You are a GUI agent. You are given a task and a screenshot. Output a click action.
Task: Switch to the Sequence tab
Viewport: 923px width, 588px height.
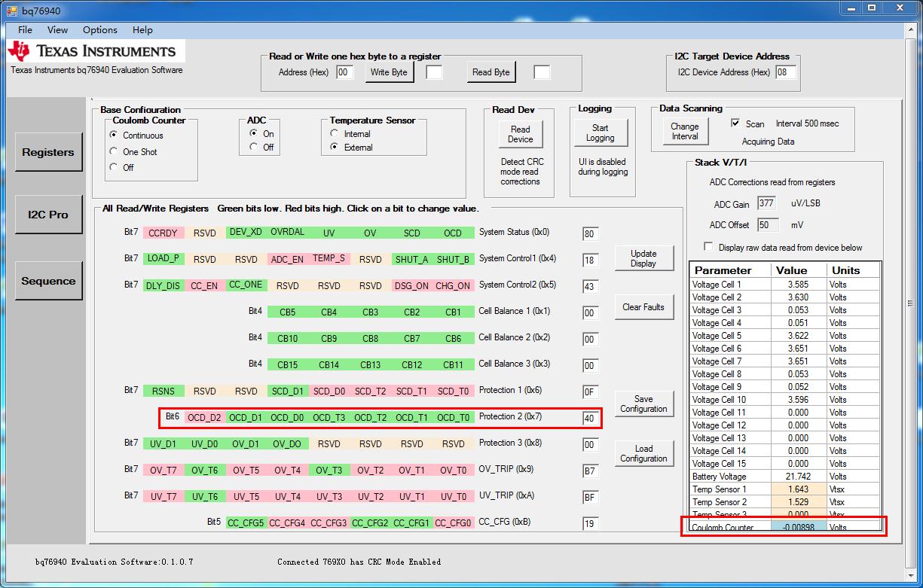(x=48, y=281)
